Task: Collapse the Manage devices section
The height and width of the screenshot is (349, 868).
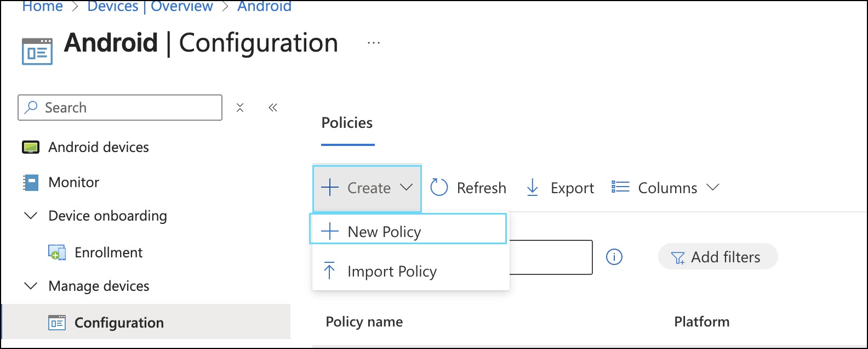Action: 31,286
